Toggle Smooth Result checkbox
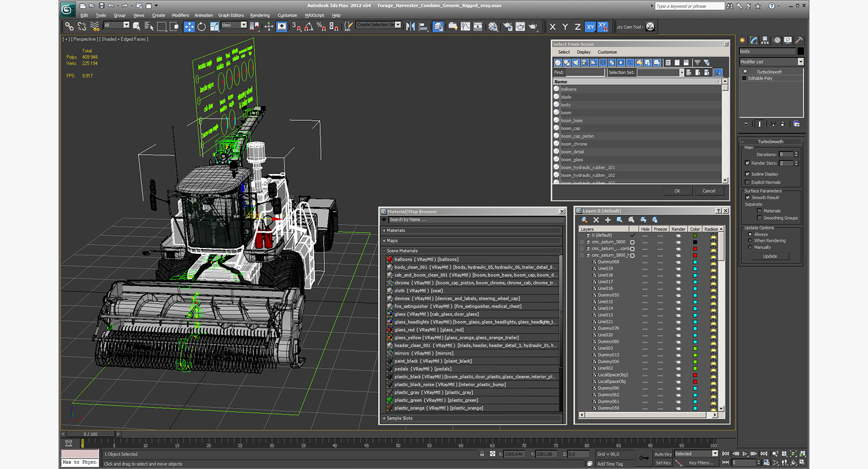 coord(748,198)
